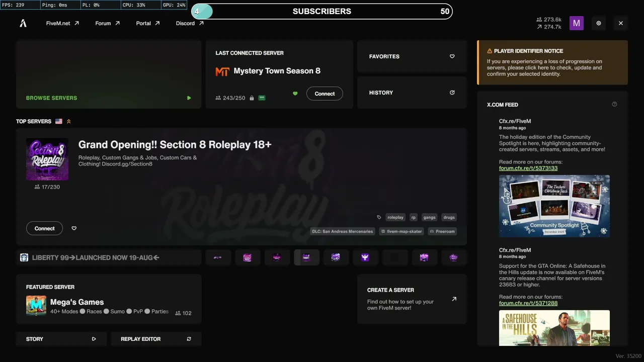The width and height of the screenshot is (644, 362).
Task: Click the orange chevron next to Top Servers
Action: click(69, 121)
